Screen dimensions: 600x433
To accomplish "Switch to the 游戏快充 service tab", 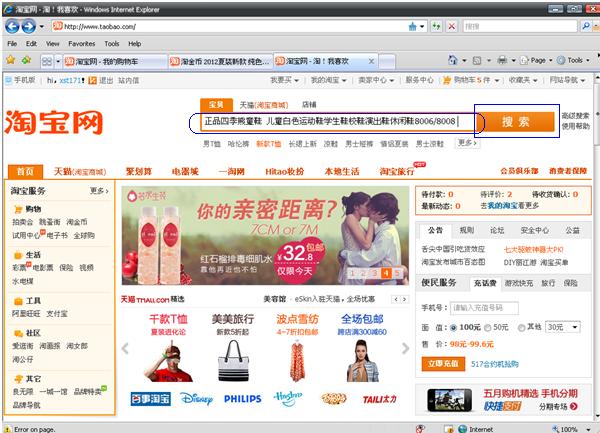I will (518, 283).
